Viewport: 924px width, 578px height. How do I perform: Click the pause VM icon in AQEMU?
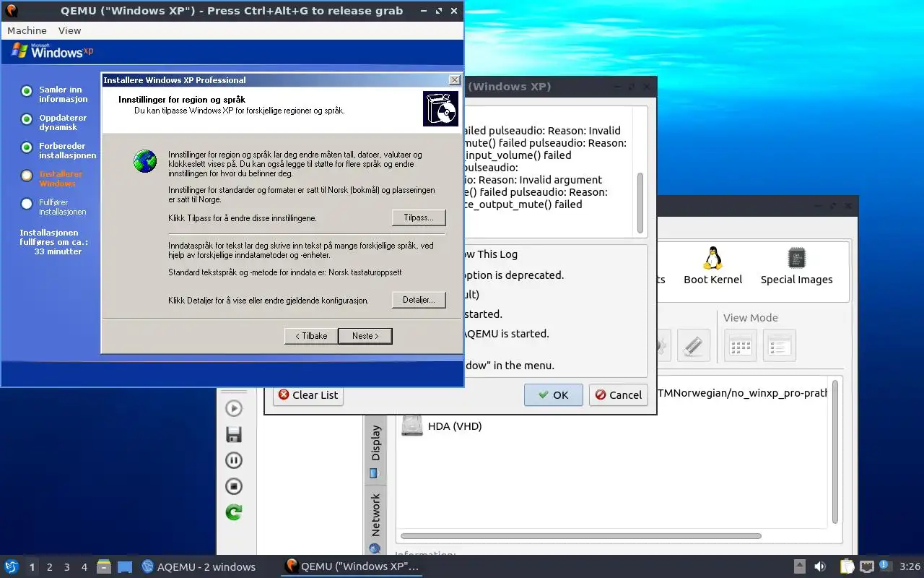click(234, 460)
